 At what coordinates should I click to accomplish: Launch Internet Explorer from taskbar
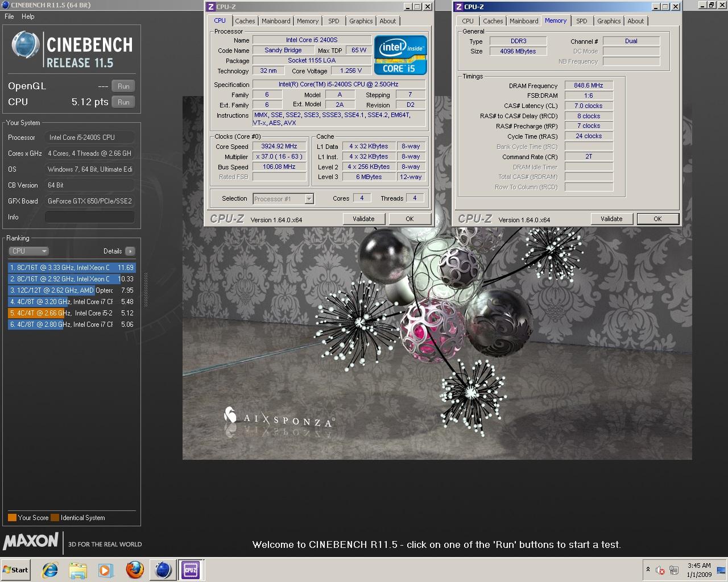[50, 570]
